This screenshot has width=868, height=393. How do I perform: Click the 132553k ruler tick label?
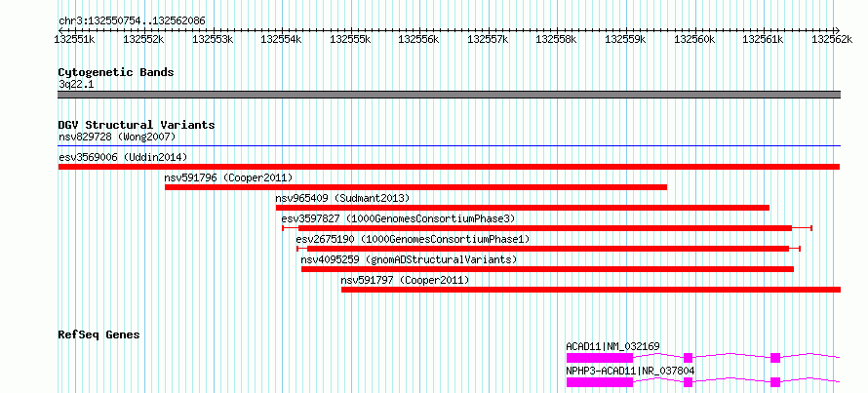click(x=212, y=39)
